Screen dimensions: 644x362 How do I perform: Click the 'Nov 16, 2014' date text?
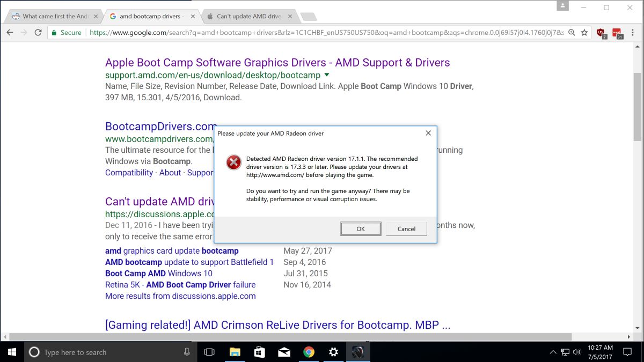[x=307, y=285]
